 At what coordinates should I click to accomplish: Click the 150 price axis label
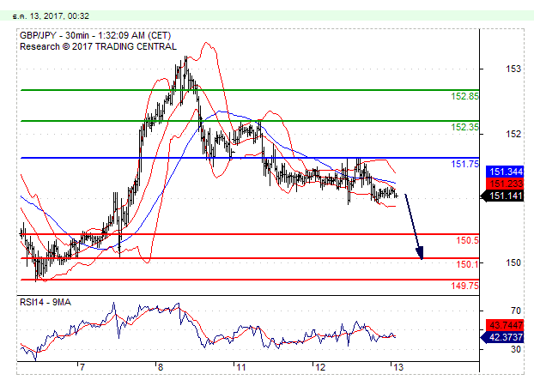click(x=513, y=262)
